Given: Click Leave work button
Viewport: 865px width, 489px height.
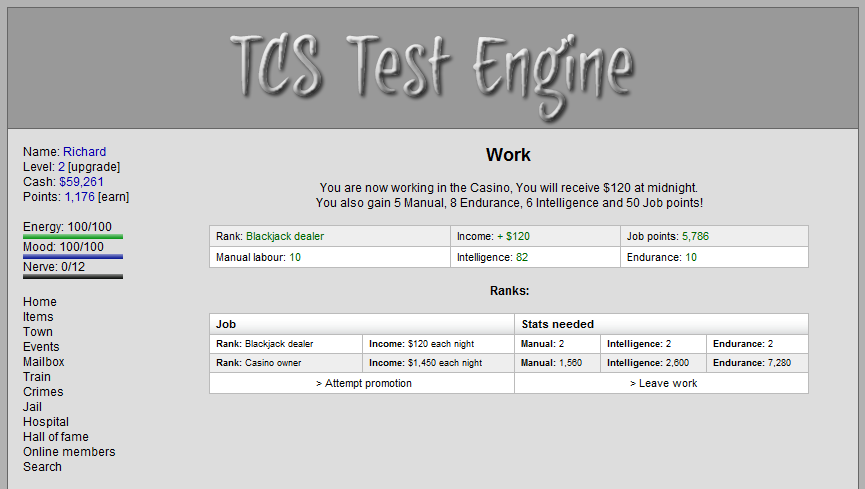Looking at the screenshot, I should [663, 383].
